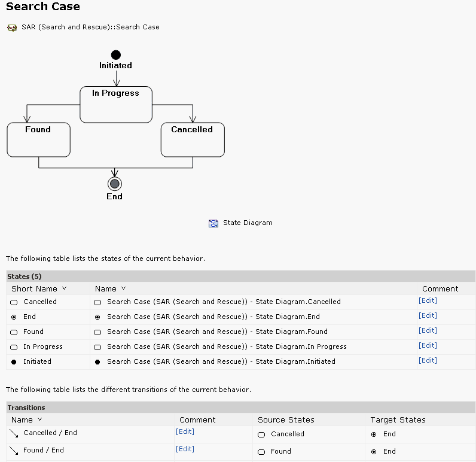Viewport: 476px width, 462px height.
Task: Open the State Diagram.Found full name entry
Action: point(217,332)
